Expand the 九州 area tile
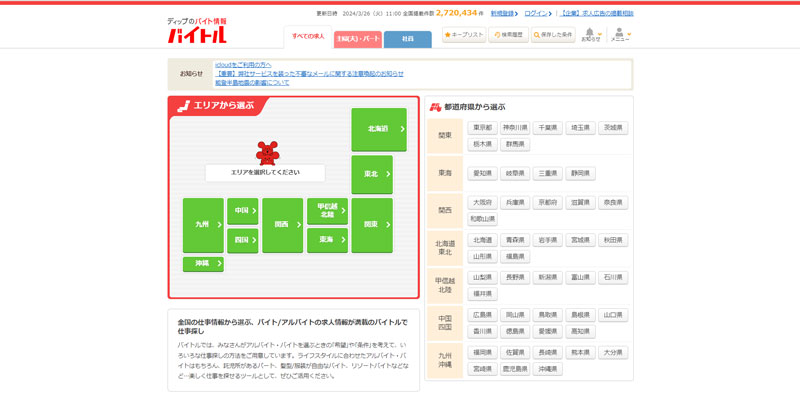This screenshot has height=396, width=800. (x=203, y=225)
